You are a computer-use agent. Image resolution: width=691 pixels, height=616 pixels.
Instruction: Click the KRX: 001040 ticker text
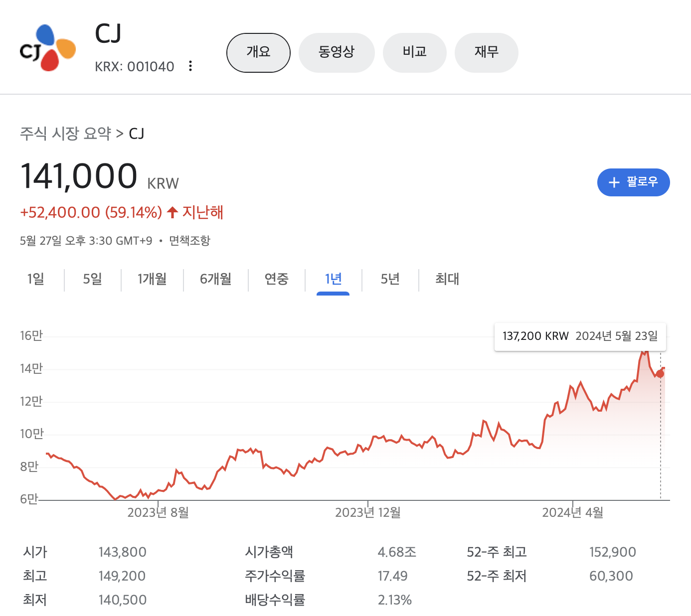(135, 67)
